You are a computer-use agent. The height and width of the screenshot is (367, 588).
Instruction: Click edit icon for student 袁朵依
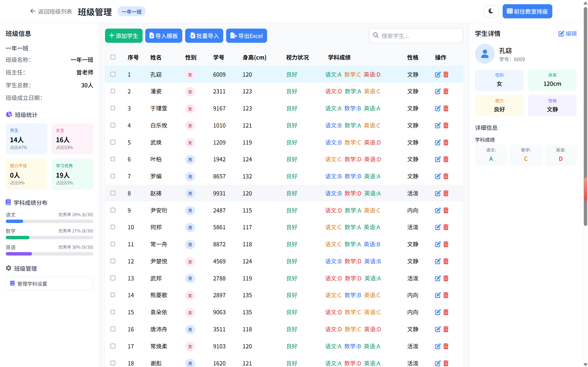(x=438, y=312)
